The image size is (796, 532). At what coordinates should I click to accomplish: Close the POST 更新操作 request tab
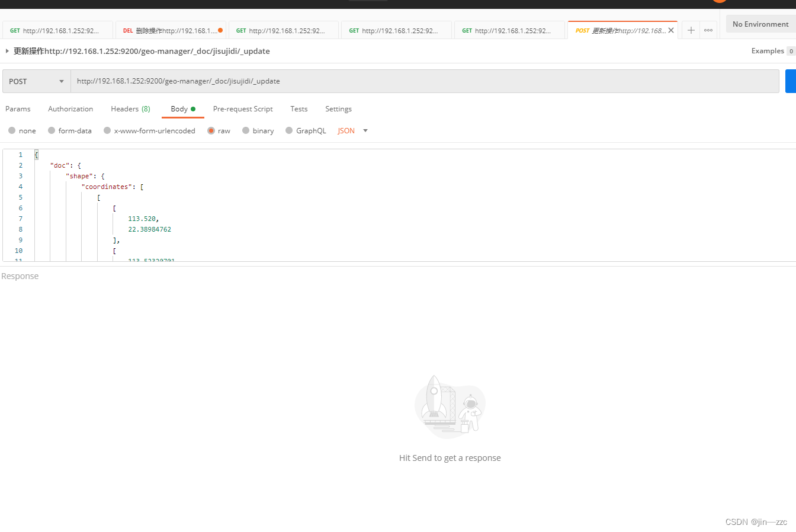click(671, 30)
